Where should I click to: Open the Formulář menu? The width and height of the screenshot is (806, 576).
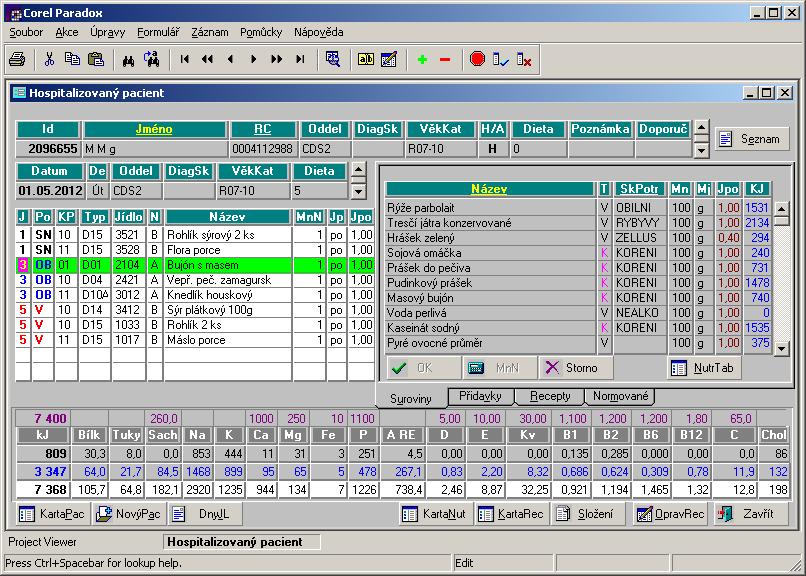pyautogui.click(x=158, y=32)
